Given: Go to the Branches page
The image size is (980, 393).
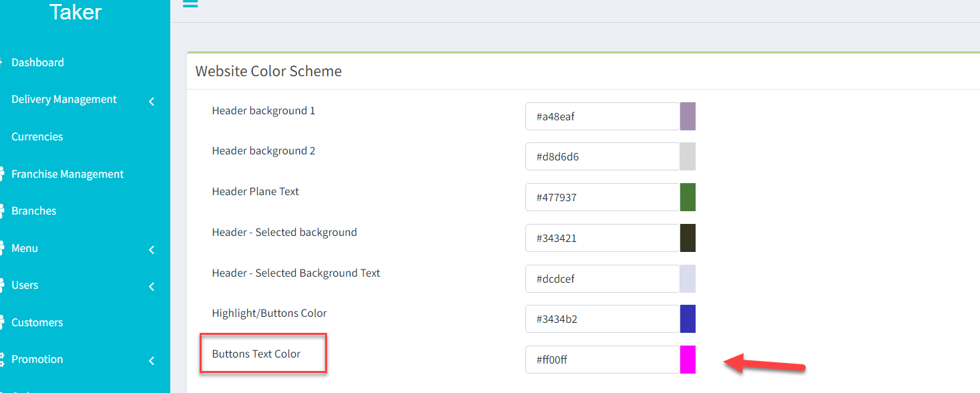Looking at the screenshot, I should [x=34, y=211].
